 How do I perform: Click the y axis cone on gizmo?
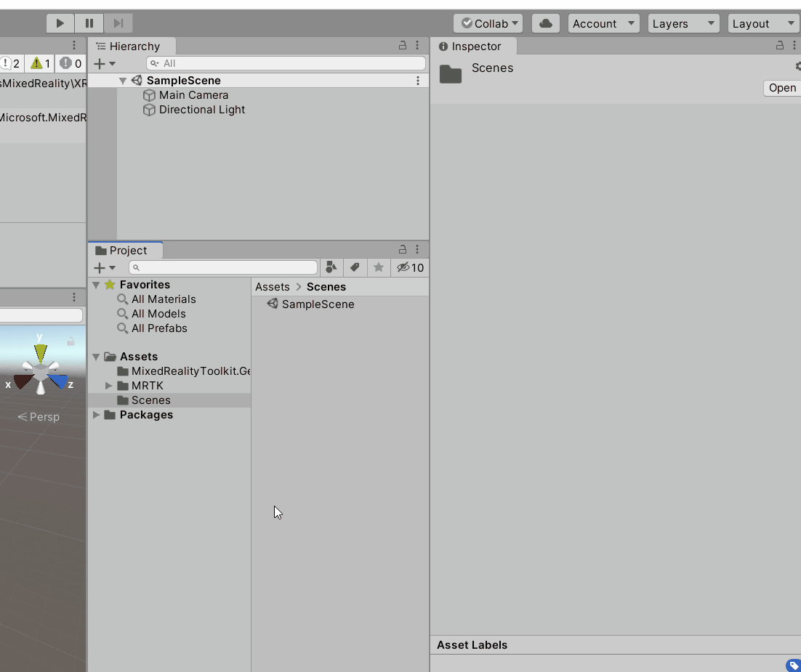41,353
